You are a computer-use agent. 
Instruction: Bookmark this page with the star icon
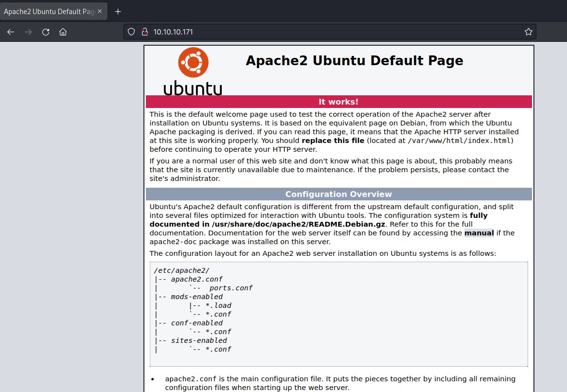tap(528, 32)
